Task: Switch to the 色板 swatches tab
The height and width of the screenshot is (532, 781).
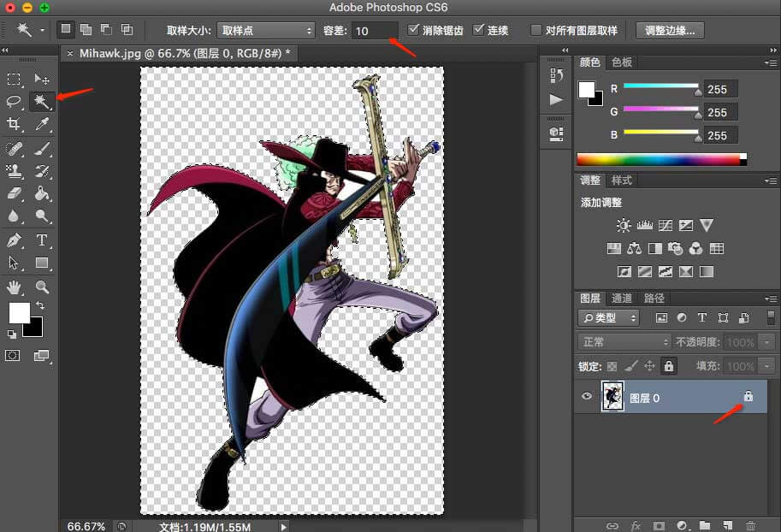Action: point(622,62)
